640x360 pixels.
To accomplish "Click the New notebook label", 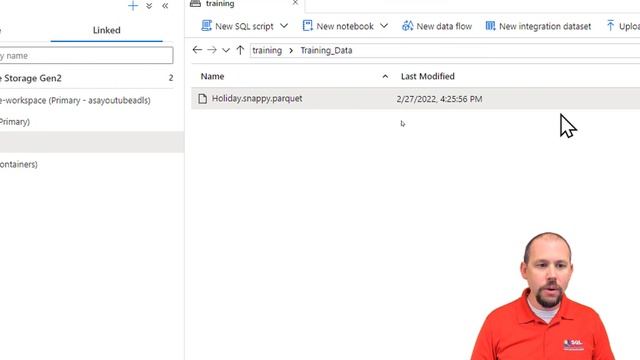I will (345, 26).
